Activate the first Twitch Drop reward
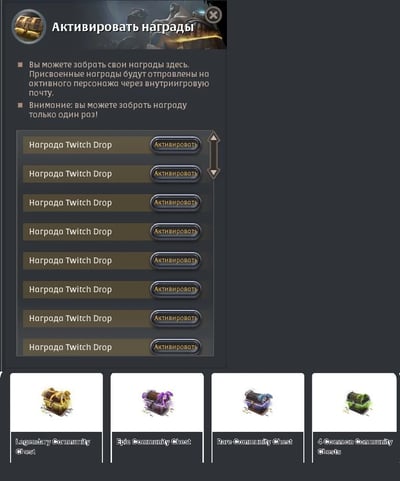The width and height of the screenshot is (400, 481). pos(175,145)
